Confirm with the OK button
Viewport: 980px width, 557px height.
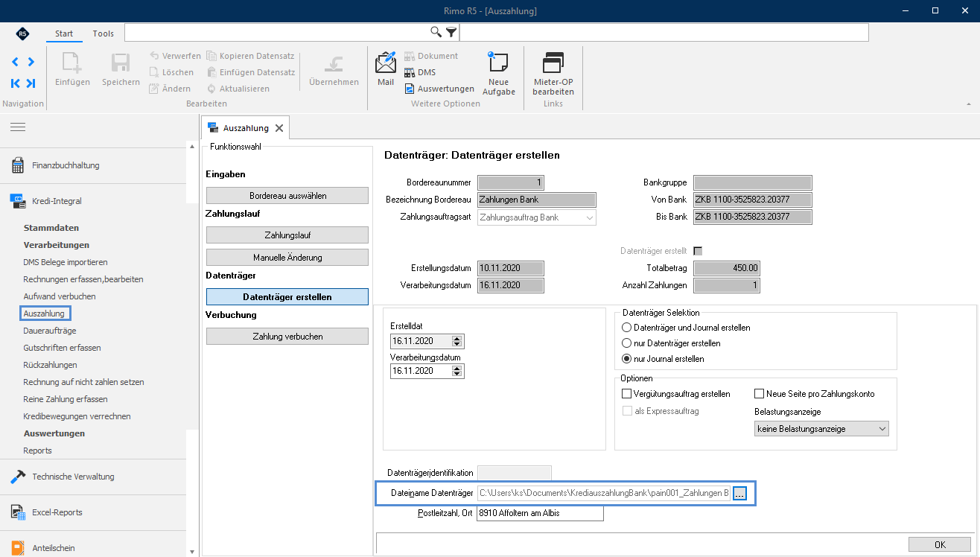tap(940, 544)
